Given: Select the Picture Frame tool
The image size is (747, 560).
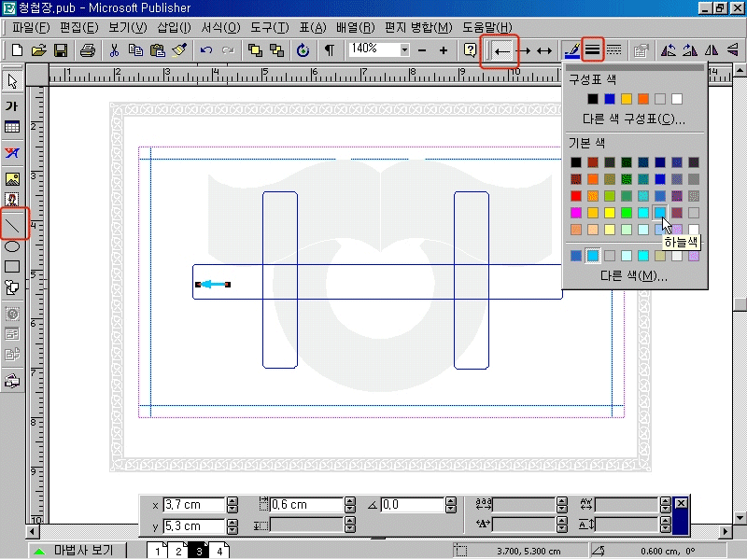Looking at the screenshot, I should tap(12, 178).
